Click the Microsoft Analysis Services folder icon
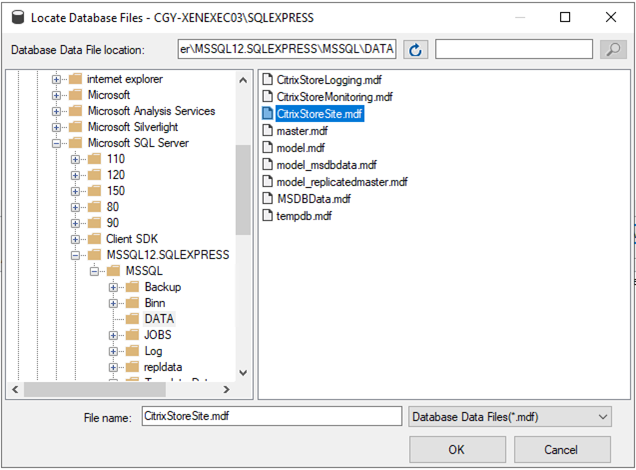The width and height of the screenshot is (636, 470). tap(75, 111)
